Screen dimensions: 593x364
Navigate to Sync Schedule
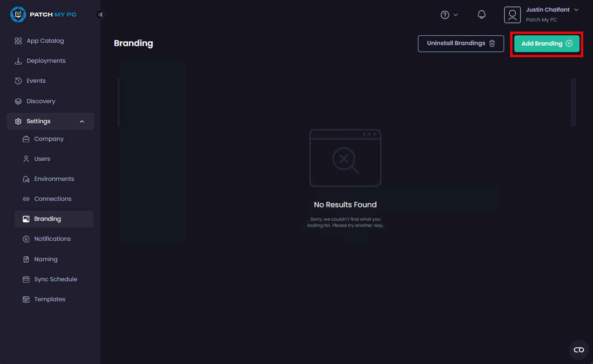(55, 279)
